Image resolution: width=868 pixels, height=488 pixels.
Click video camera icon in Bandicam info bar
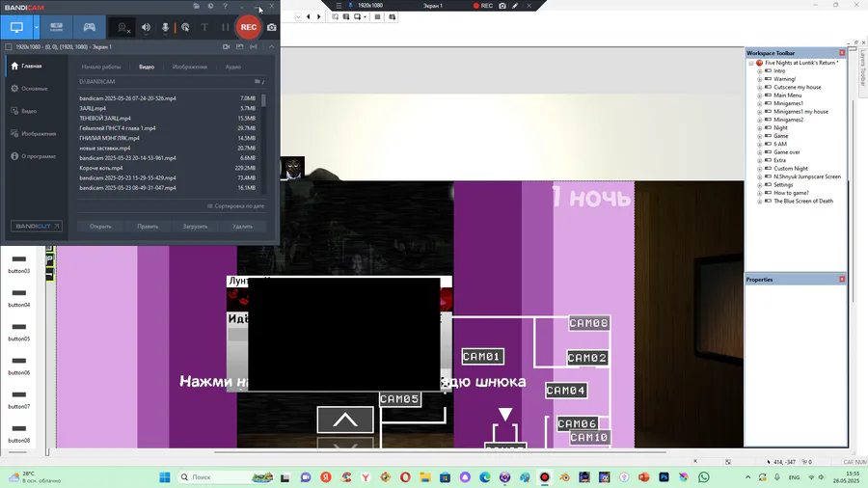click(x=226, y=47)
